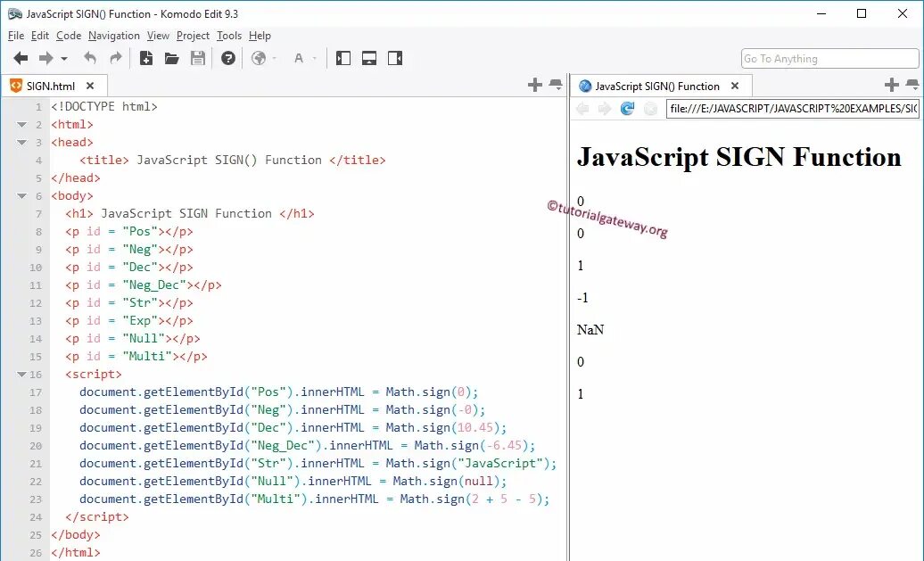924x561 pixels.
Task: Open the Help menu
Action: [x=260, y=36]
